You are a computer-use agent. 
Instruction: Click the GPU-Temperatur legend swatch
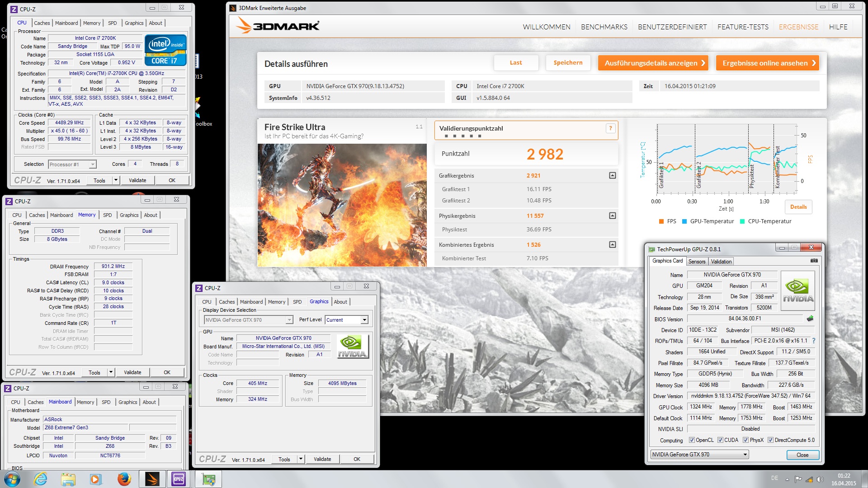[684, 221]
